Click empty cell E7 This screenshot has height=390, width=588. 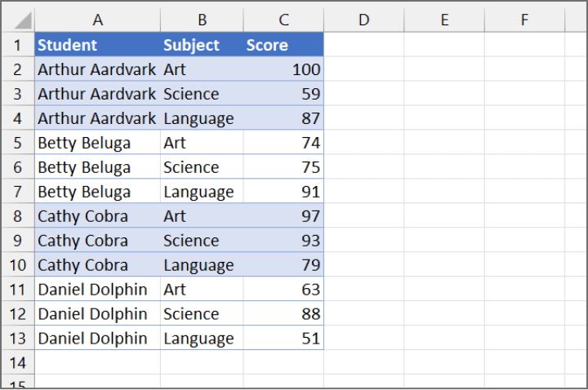coord(444,192)
